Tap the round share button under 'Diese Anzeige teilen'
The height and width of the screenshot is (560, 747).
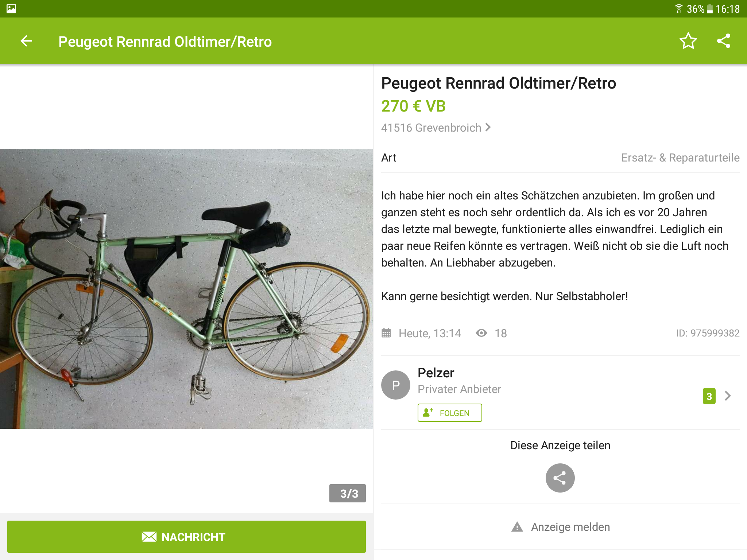560,478
